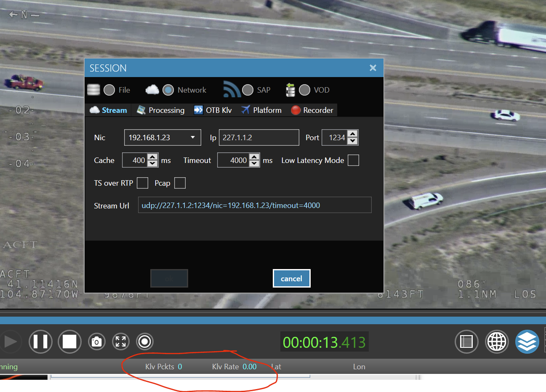Enable Low Latency Mode checkbox
546x392 pixels.
point(353,160)
